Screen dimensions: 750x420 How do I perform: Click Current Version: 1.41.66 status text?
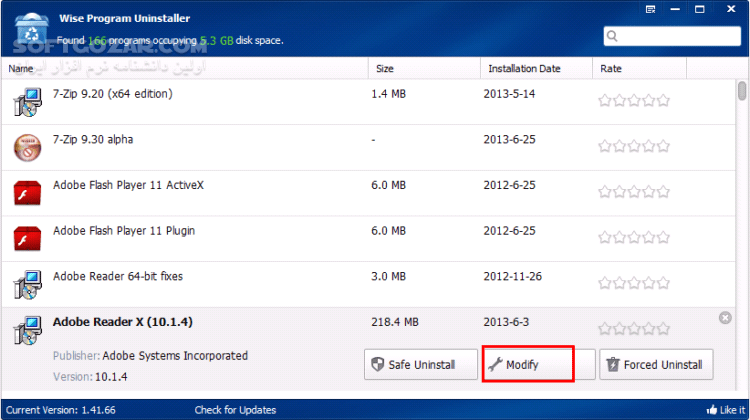[61, 410]
